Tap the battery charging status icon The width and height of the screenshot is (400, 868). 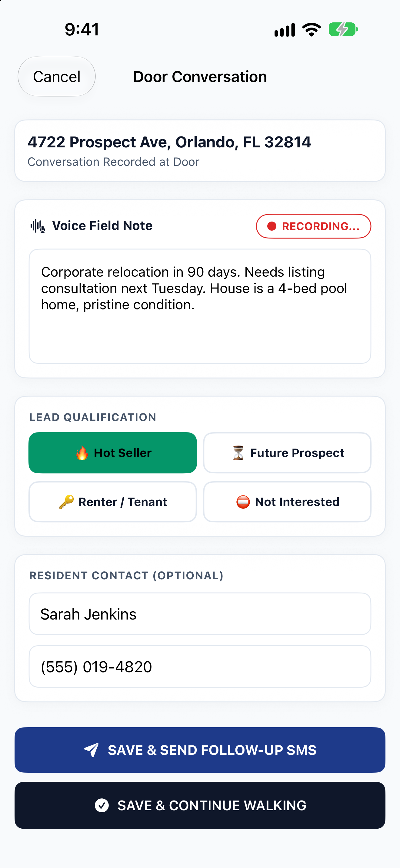(343, 29)
